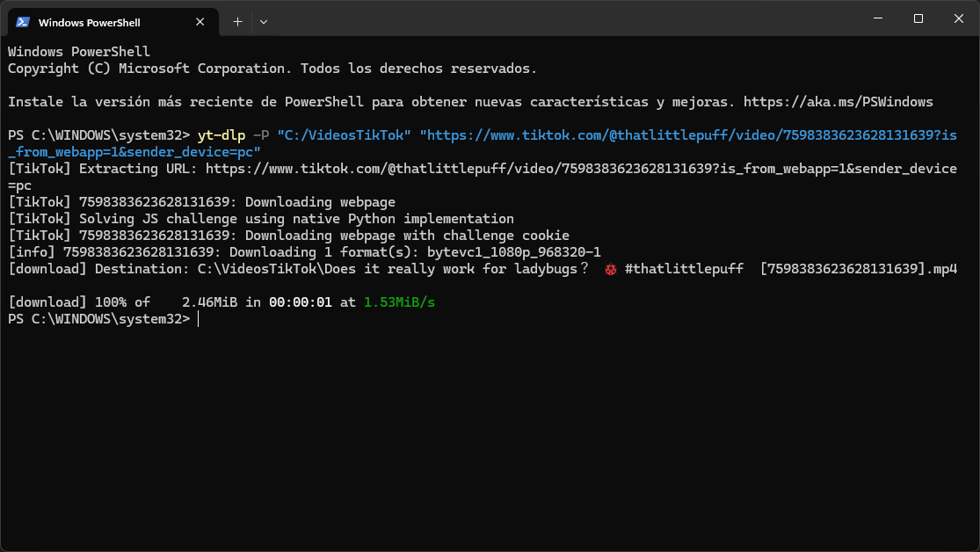Open the https://aka.ms/PSWindows link

click(x=838, y=102)
